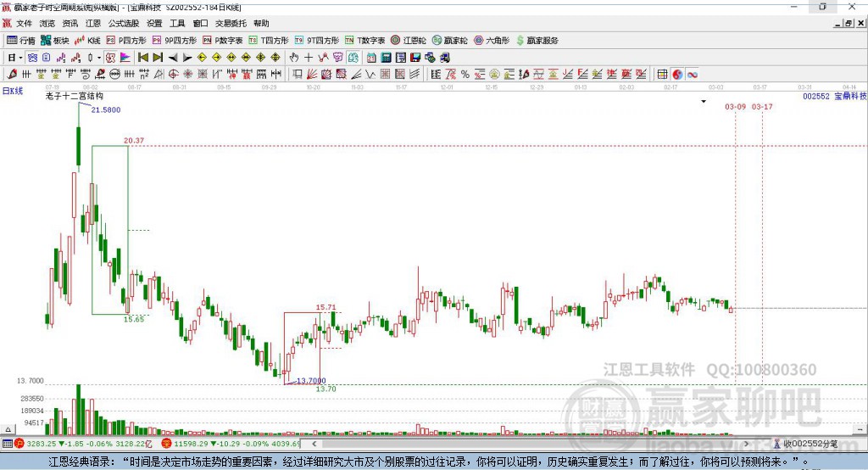The height and width of the screenshot is (470, 868).
Task: Open the 公式选股 menu
Action: click(x=124, y=23)
